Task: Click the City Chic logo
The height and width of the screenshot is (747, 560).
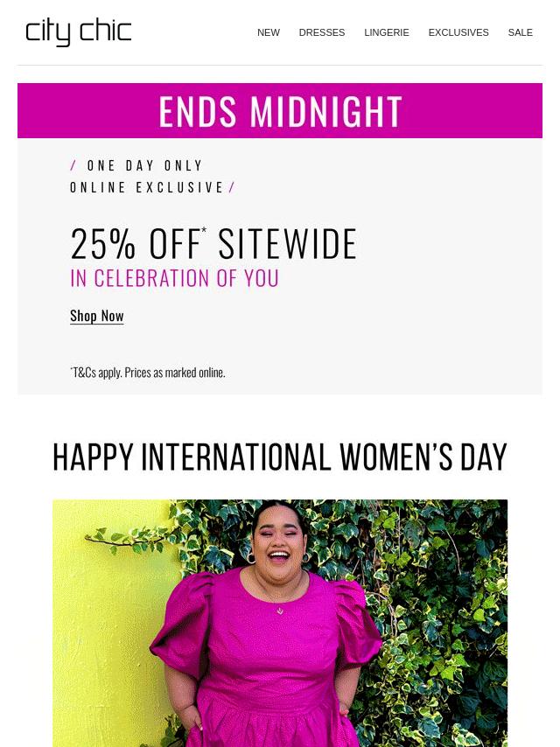Action: click(78, 33)
